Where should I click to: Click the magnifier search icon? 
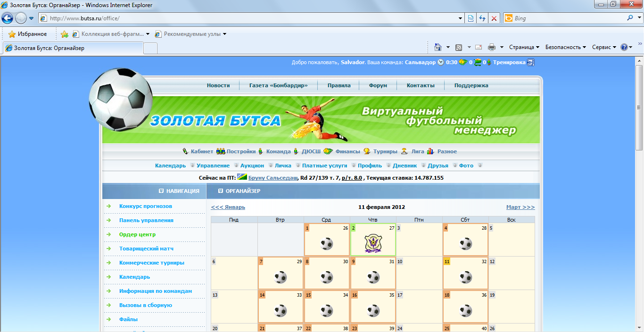[x=629, y=18]
